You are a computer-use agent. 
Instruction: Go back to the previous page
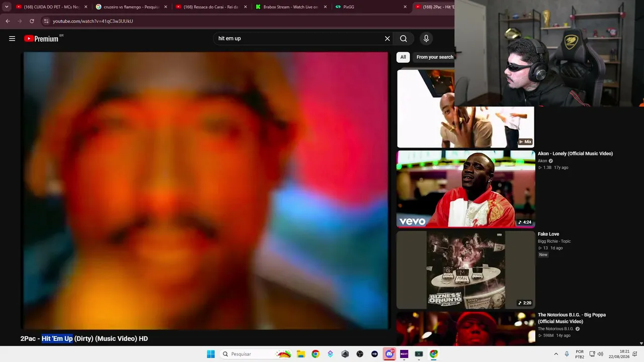point(8,21)
